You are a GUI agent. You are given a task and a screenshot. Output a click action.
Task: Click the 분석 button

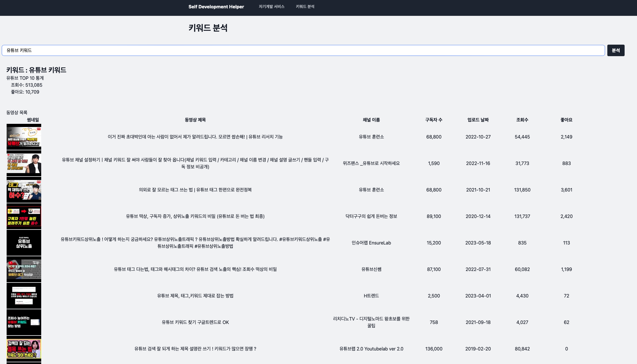pos(616,50)
